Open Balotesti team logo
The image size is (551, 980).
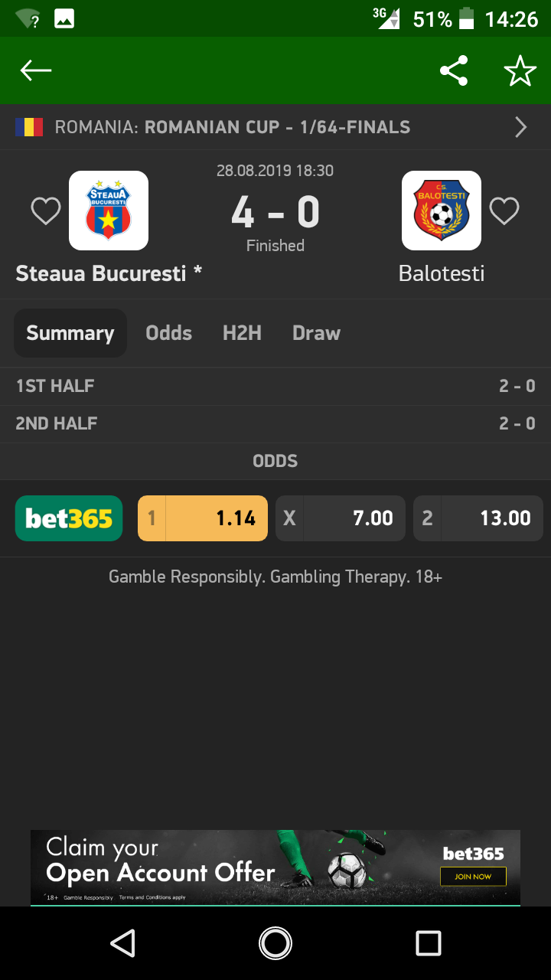coord(442,211)
